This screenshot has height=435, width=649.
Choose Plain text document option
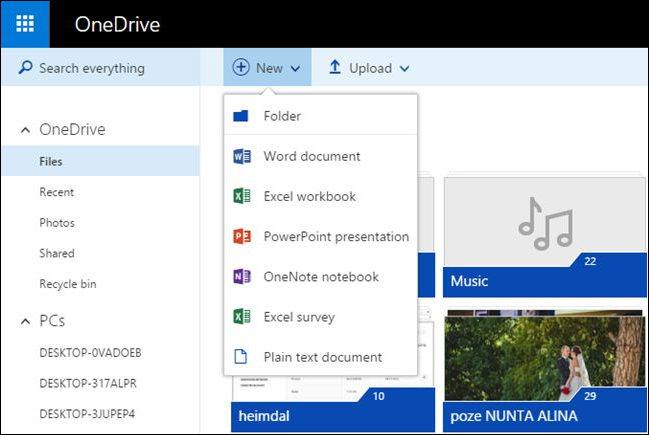320,356
